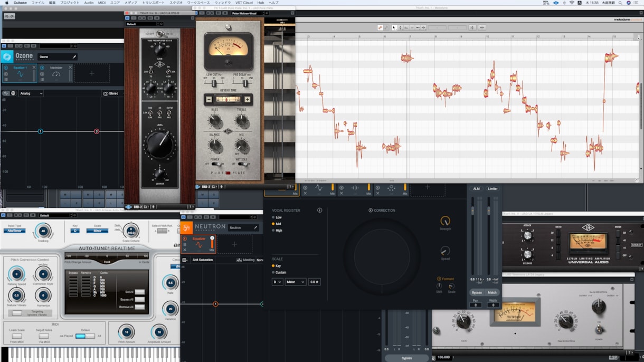Open the D key dropdown
Viewport: 644px width, 362px height.
coord(277,282)
